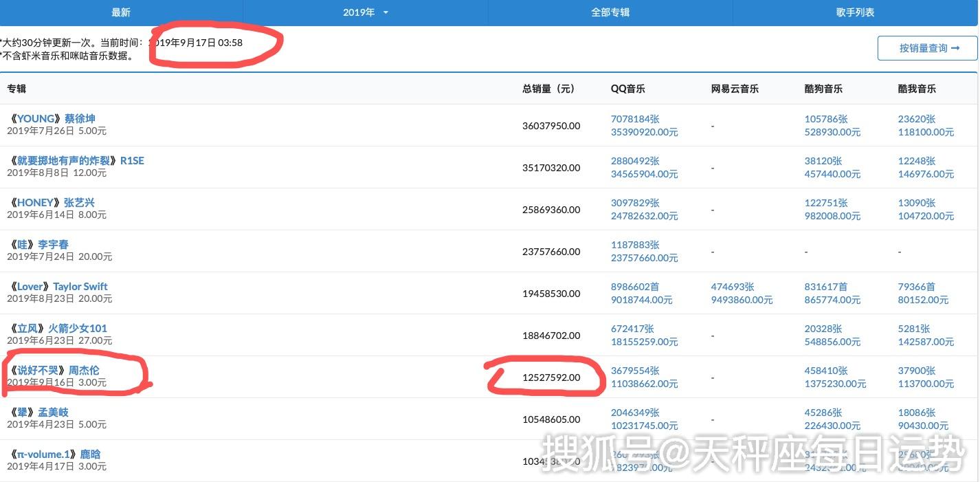This screenshot has height=482, width=980.
Task: Click 酷狗 sales 45286张 for 犟
Action: [x=823, y=413]
